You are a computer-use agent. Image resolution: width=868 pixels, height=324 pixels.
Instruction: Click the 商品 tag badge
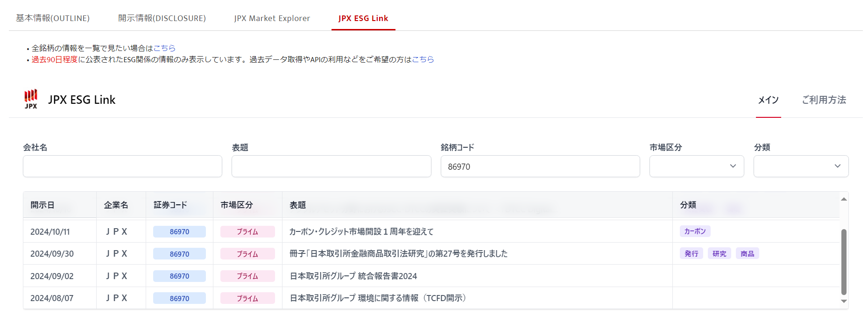(748, 254)
